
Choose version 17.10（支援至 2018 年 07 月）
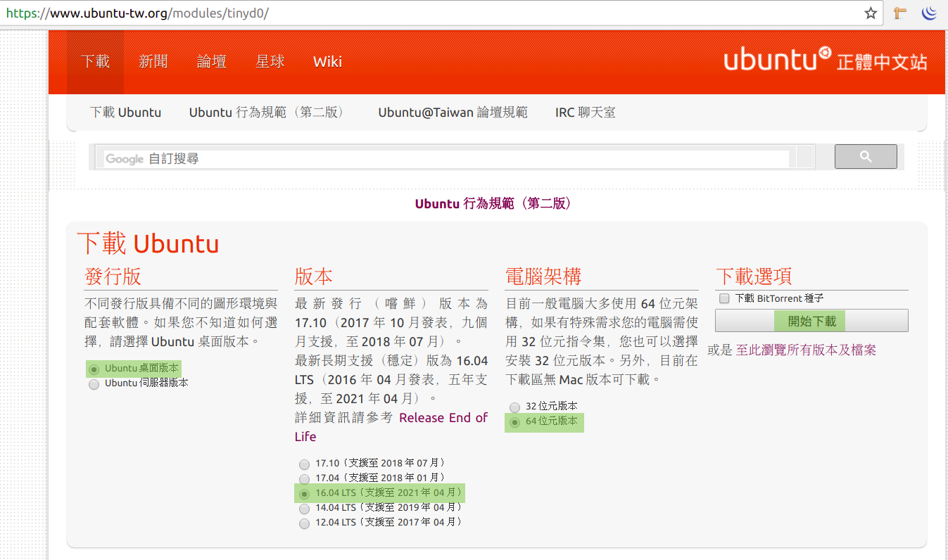tap(304, 464)
